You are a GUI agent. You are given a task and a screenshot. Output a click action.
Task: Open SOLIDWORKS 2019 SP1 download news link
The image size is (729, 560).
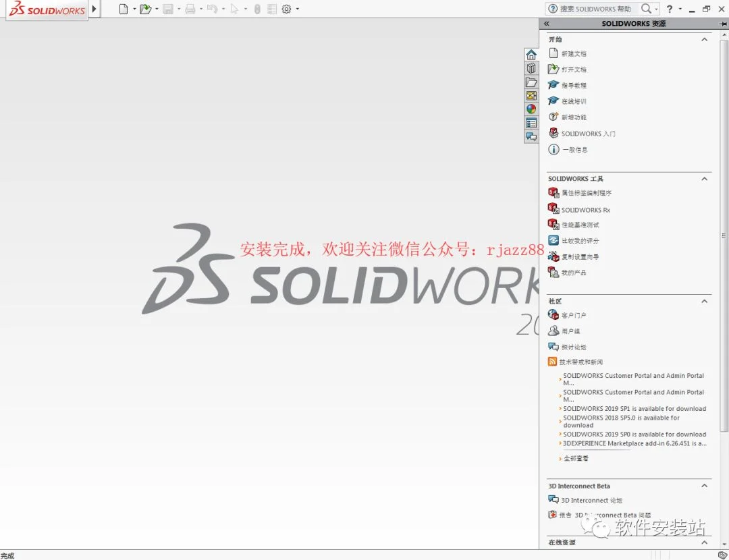pyautogui.click(x=634, y=409)
